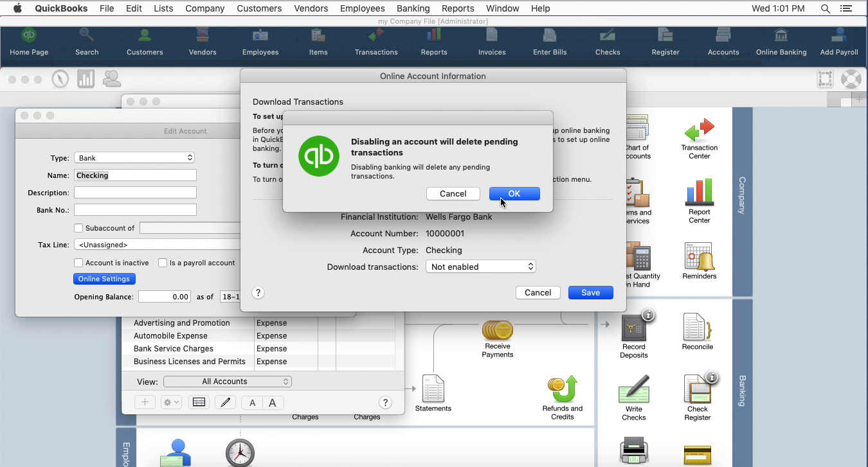Click Online Settings button in Edit Account
The image size is (868, 467).
point(104,279)
